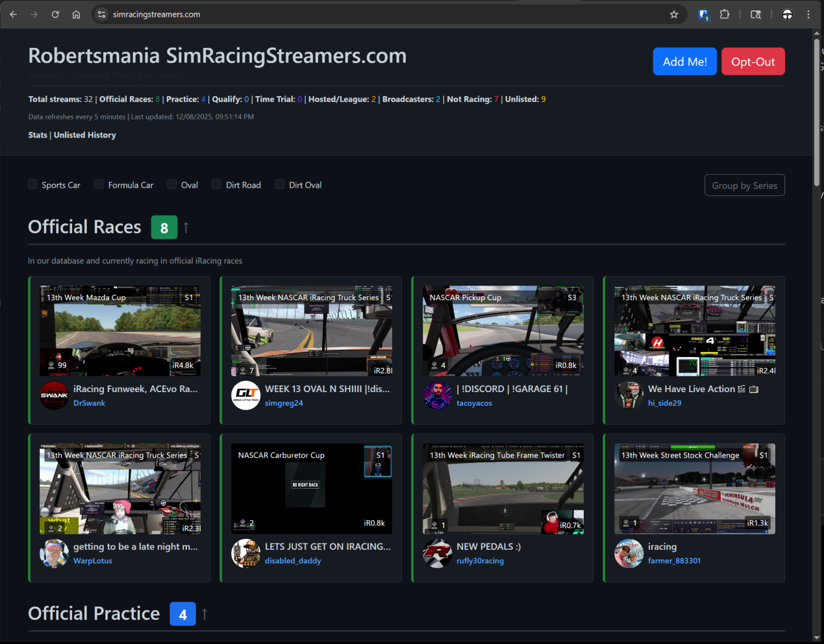Reload the page using the refresh icon
Image resolution: width=824 pixels, height=644 pixels.
pyautogui.click(x=55, y=14)
